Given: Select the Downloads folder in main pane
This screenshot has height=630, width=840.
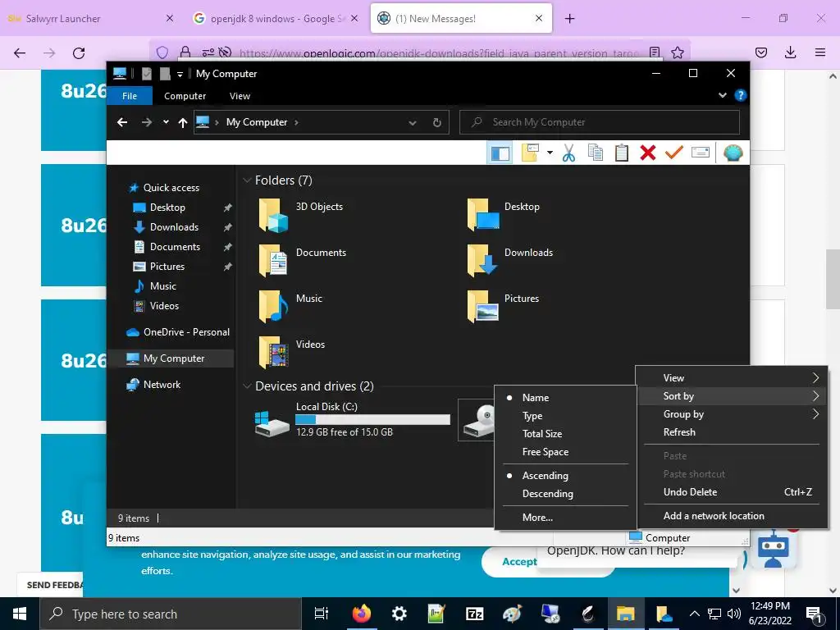Looking at the screenshot, I should [510, 261].
